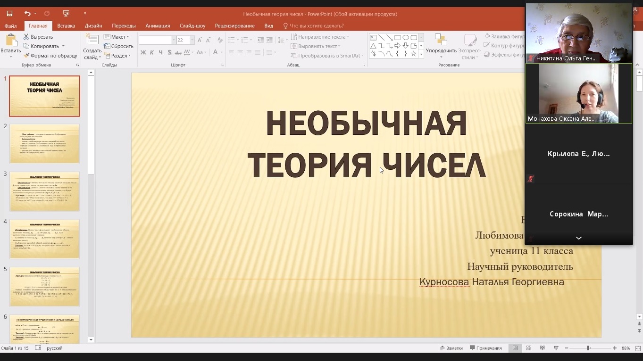
Task: Click the zoom in plus button
Action: pos(615,348)
